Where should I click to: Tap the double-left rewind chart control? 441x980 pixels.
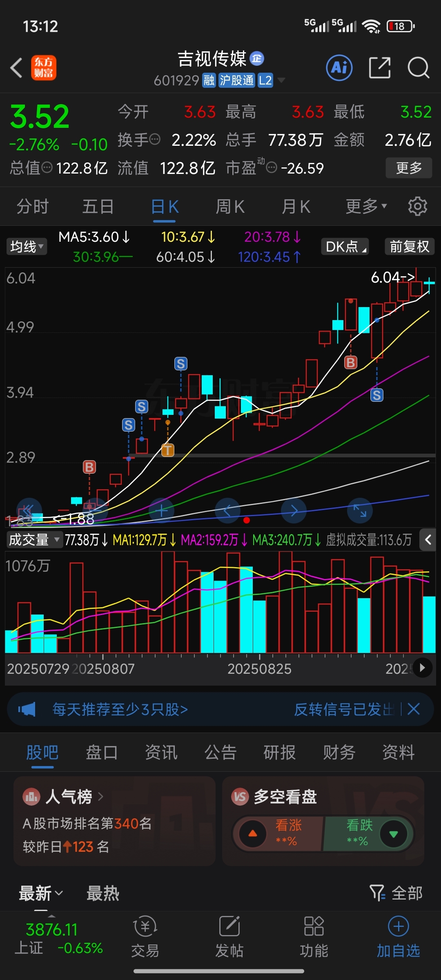29,510
